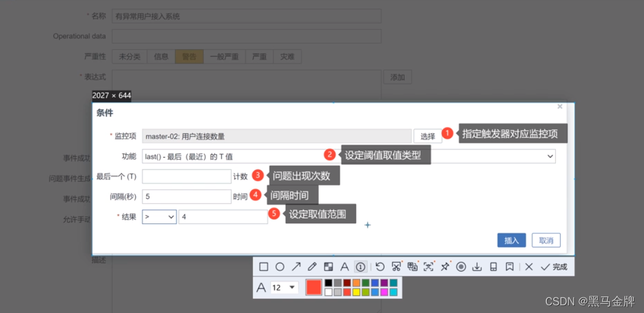Select 严重 severity
The image size is (644, 313).
click(x=259, y=57)
